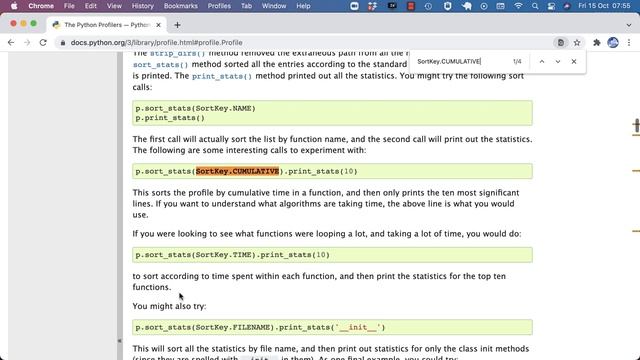
Task: Click the shield menu bar icon
Action: tap(447, 6)
